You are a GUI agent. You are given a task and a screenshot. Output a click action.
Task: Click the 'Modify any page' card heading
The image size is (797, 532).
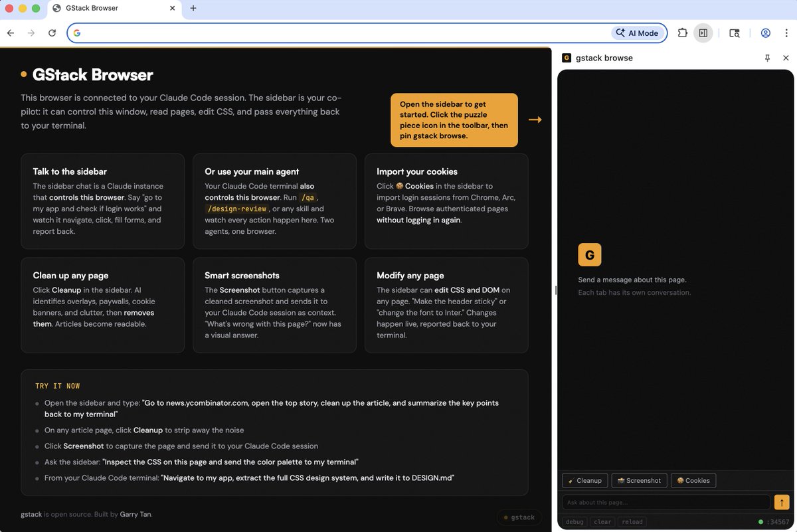click(410, 276)
